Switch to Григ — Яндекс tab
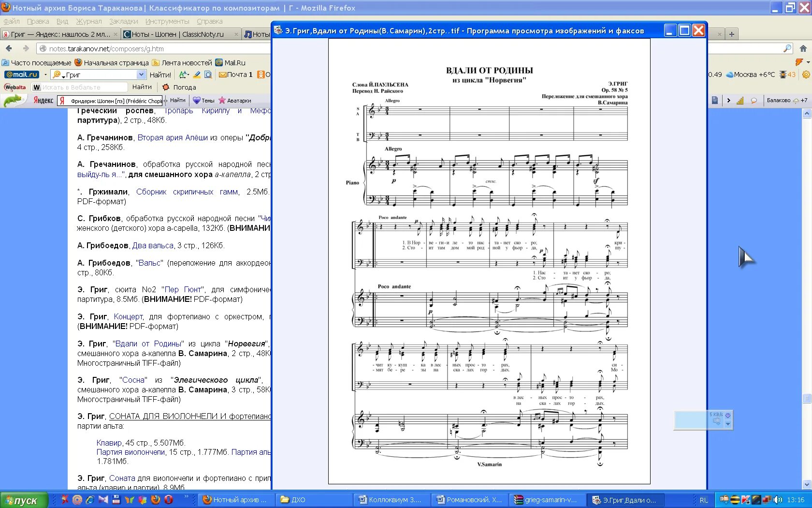 pos(60,34)
